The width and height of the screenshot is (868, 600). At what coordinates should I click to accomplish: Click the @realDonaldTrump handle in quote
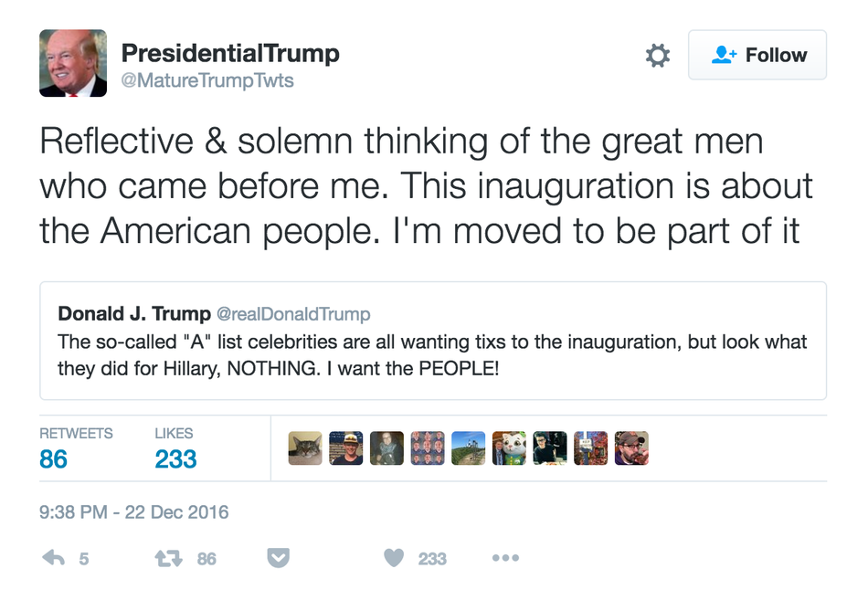click(292, 314)
